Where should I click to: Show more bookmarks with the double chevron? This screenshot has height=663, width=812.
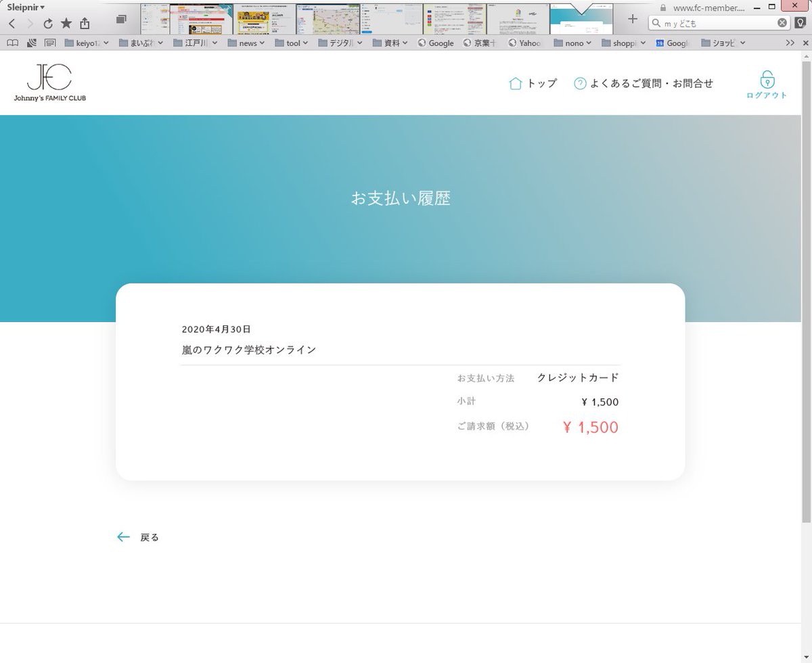(790, 43)
